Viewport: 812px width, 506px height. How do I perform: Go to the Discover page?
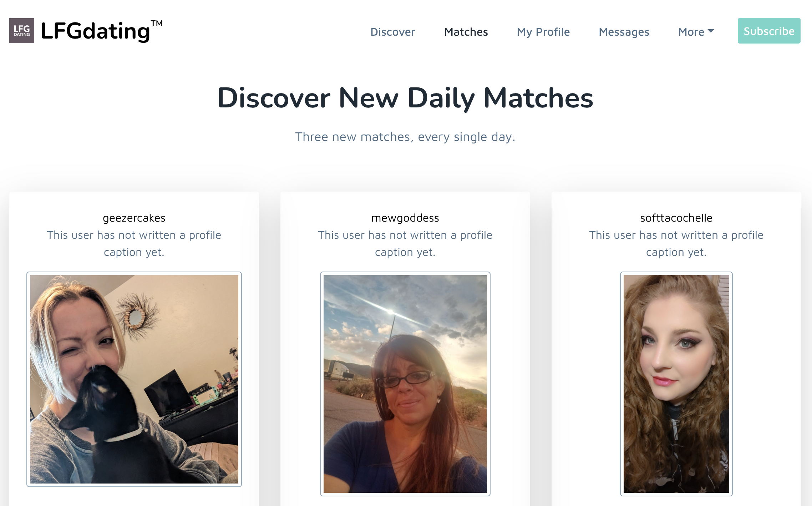coord(393,32)
